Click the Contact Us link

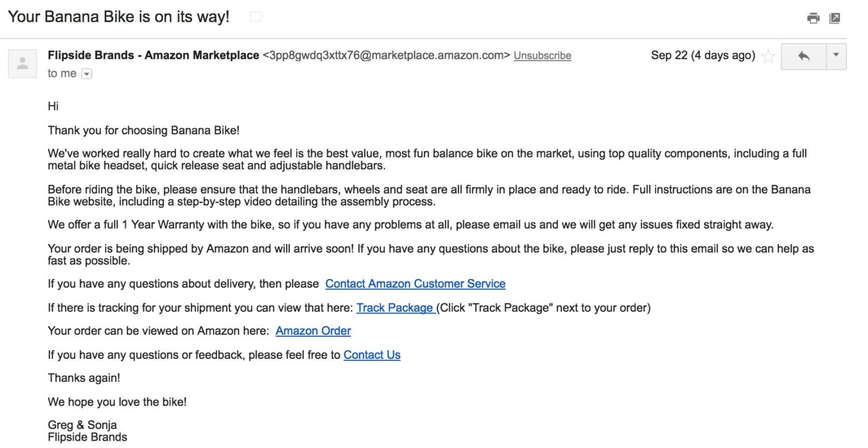pos(371,355)
